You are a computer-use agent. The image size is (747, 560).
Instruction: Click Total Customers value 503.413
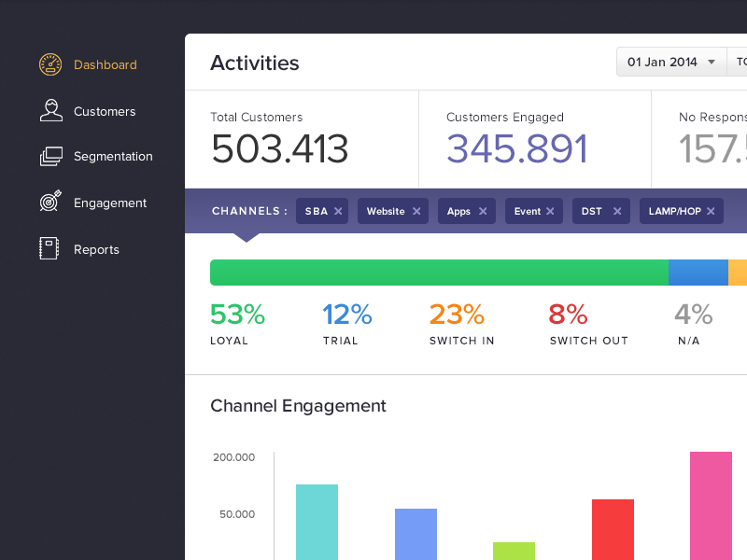click(x=280, y=148)
